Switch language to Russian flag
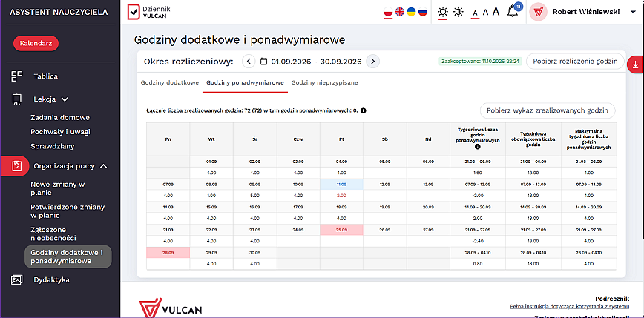644x318 pixels. [x=423, y=12]
